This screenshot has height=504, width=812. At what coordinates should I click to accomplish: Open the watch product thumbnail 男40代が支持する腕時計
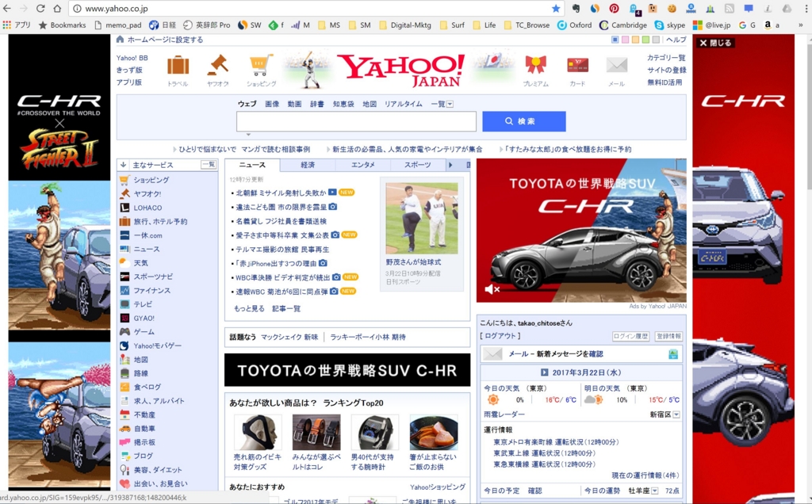click(374, 432)
